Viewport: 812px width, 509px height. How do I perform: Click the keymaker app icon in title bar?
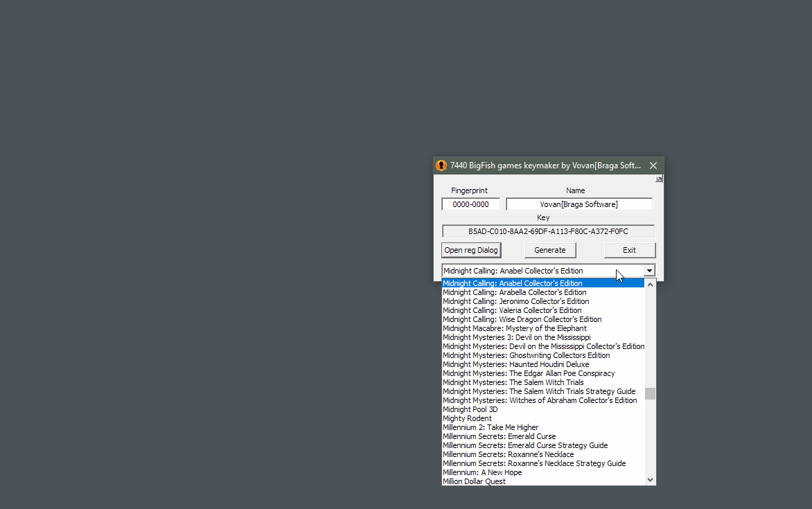pos(441,166)
